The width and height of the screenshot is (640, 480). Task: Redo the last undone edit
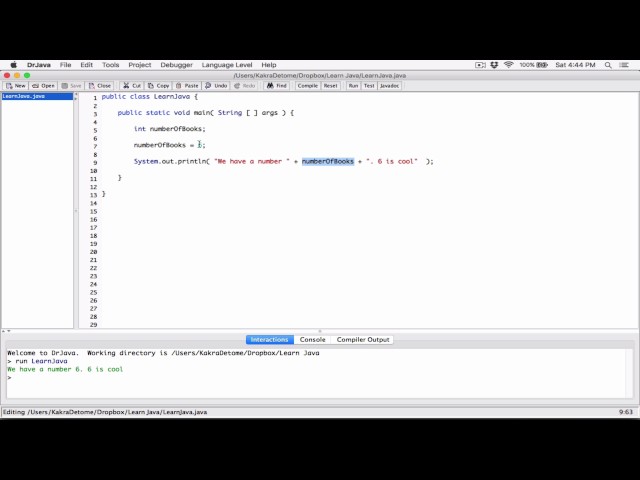245,86
